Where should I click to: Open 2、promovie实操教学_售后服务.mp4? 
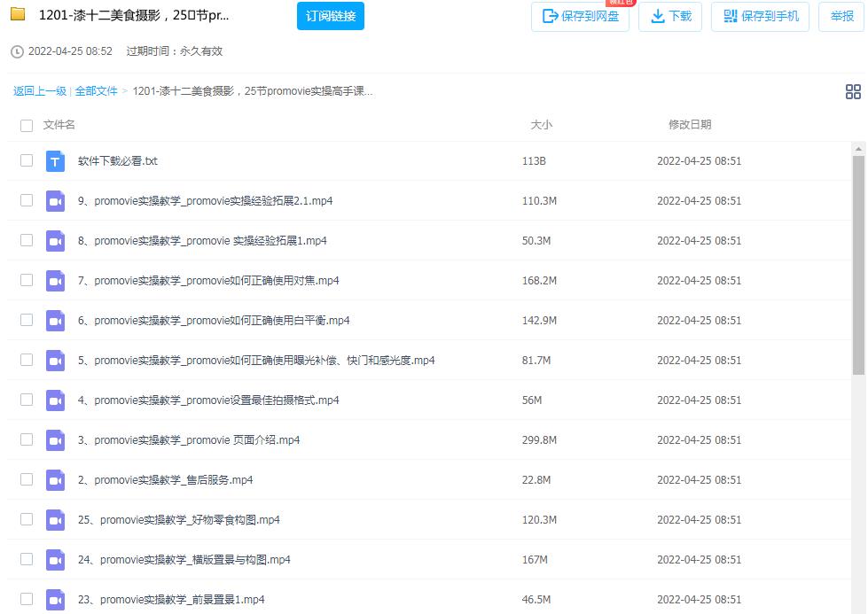(166, 479)
